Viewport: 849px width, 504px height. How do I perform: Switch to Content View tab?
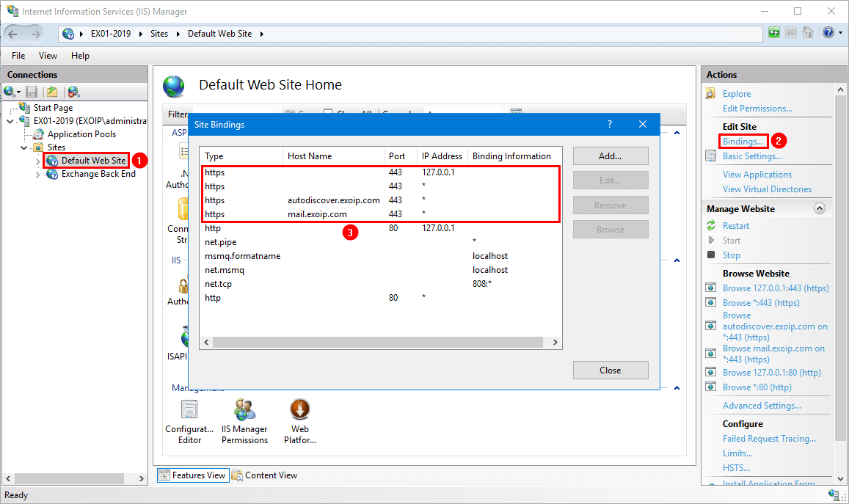click(264, 475)
